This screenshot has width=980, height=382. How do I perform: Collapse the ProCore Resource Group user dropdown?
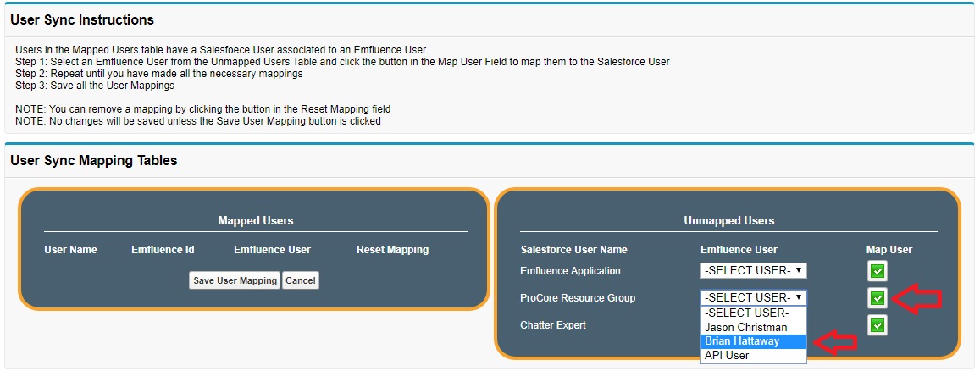(x=754, y=298)
